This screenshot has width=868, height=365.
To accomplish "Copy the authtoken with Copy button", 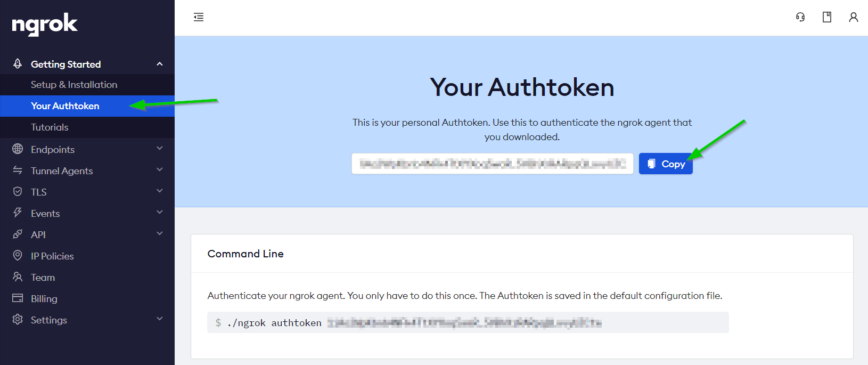I will [x=666, y=164].
